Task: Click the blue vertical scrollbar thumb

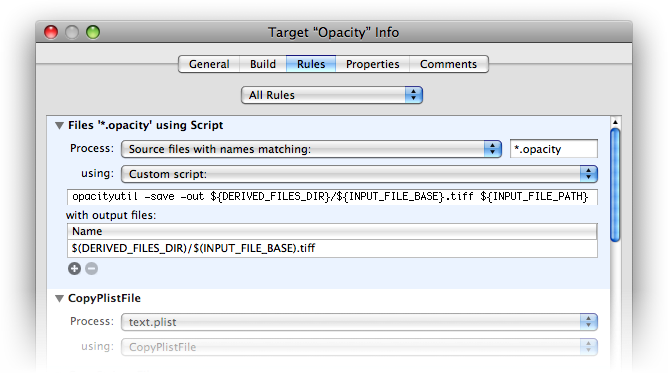Action: pos(615,185)
